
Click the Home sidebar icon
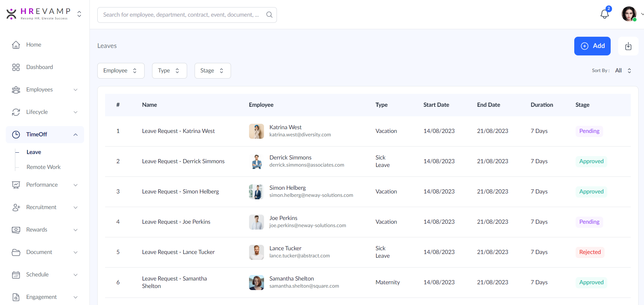(x=16, y=45)
